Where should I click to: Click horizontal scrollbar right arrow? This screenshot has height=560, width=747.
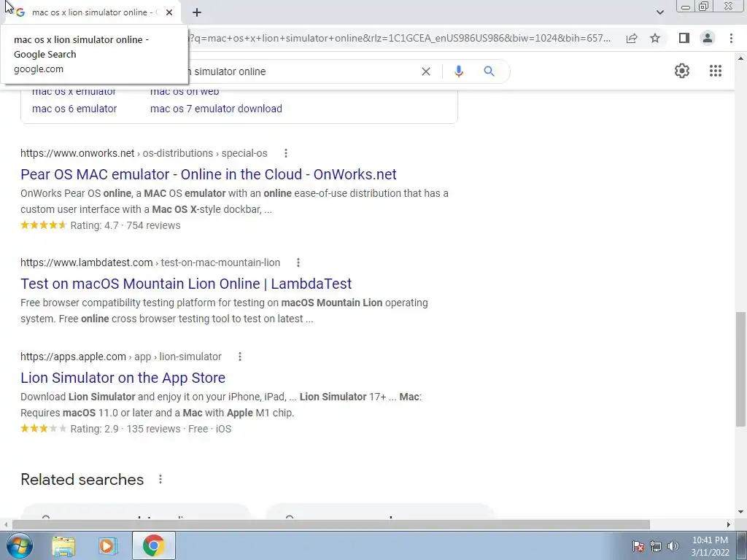tap(729, 524)
